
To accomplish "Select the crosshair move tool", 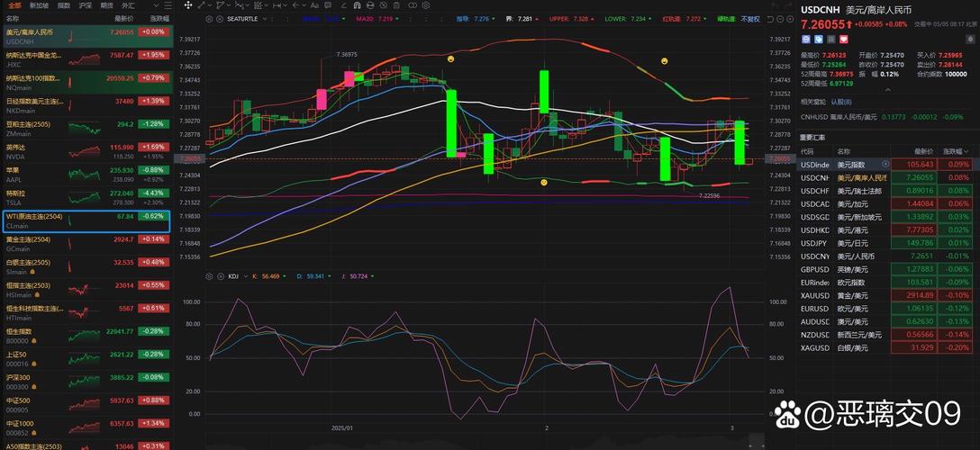I will [x=187, y=5].
